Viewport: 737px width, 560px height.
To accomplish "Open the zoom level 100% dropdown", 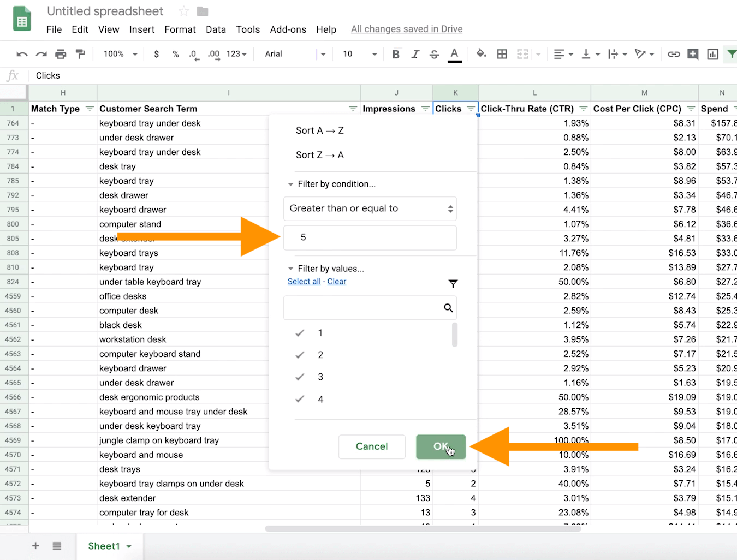I will (120, 54).
